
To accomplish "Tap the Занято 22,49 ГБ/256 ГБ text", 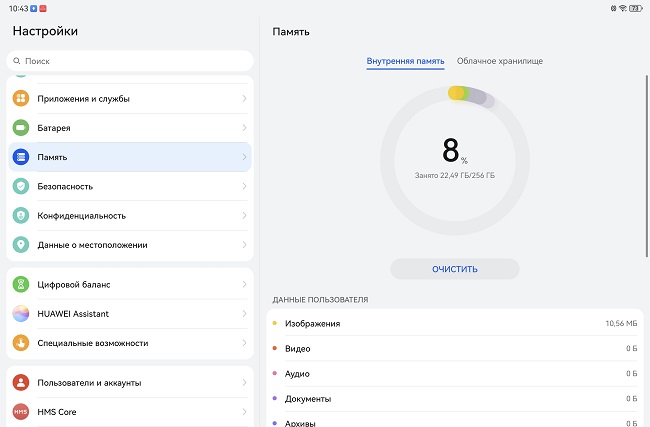I will coord(455,175).
